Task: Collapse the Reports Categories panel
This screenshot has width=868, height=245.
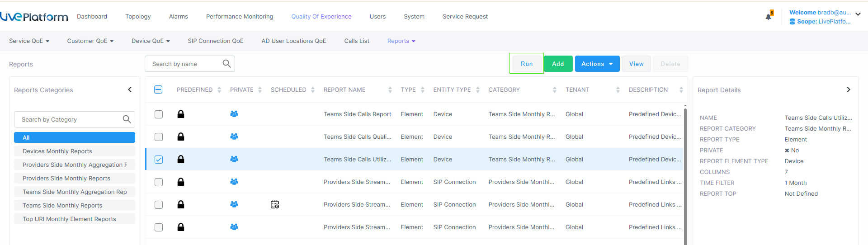Action: [x=130, y=90]
